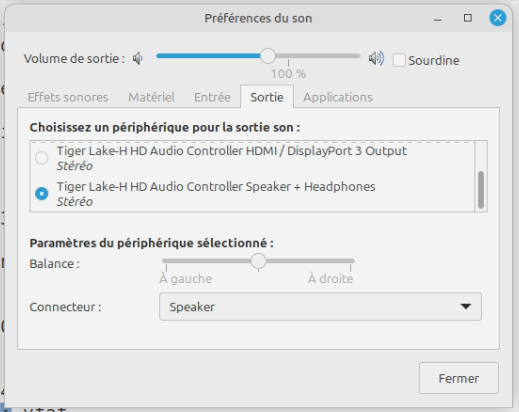Click the device list scrollbar
This screenshot has height=412, width=519.
(481, 190)
